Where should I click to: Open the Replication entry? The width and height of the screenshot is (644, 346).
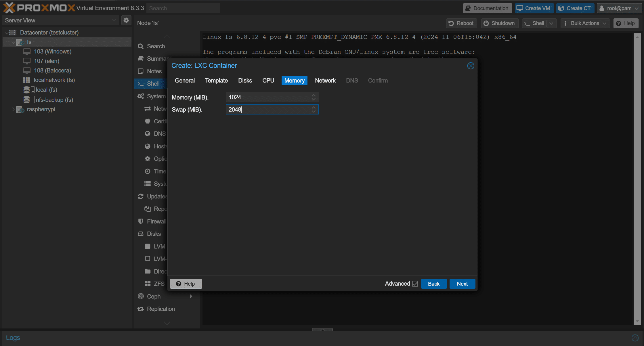tap(156, 309)
